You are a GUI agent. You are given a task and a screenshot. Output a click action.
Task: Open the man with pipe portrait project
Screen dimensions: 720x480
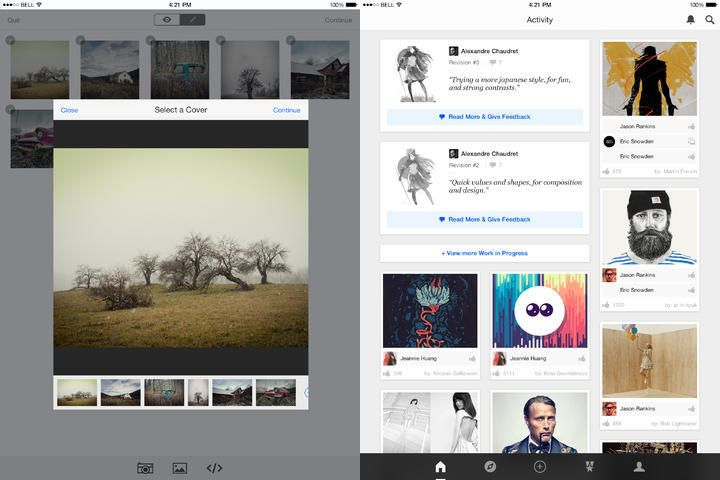click(540, 423)
